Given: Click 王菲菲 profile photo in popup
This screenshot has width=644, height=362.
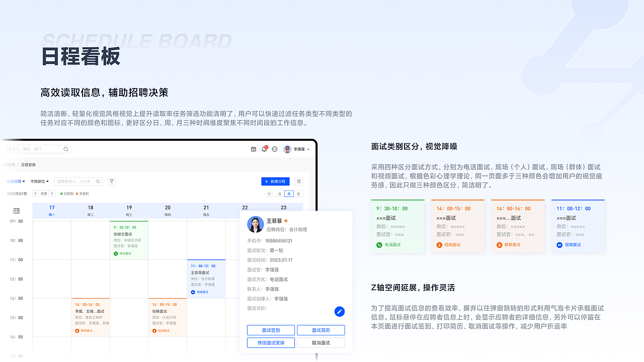Looking at the screenshot, I should (x=256, y=224).
